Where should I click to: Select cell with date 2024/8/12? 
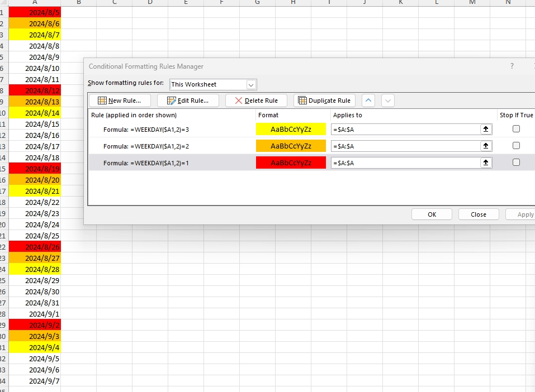35,90
